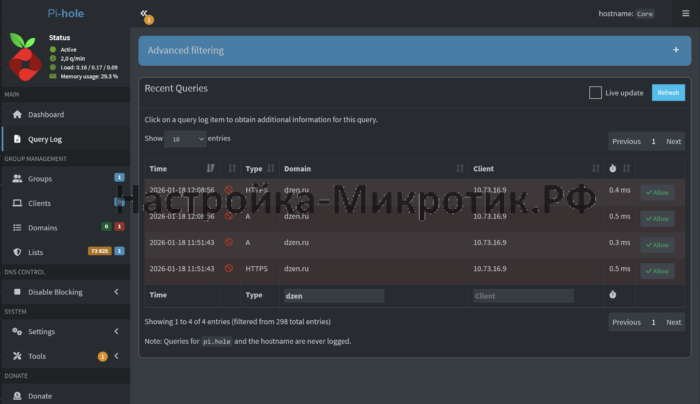The height and width of the screenshot is (404, 700).
Task: Sort by Domain column sort icon
Action: [x=460, y=168]
